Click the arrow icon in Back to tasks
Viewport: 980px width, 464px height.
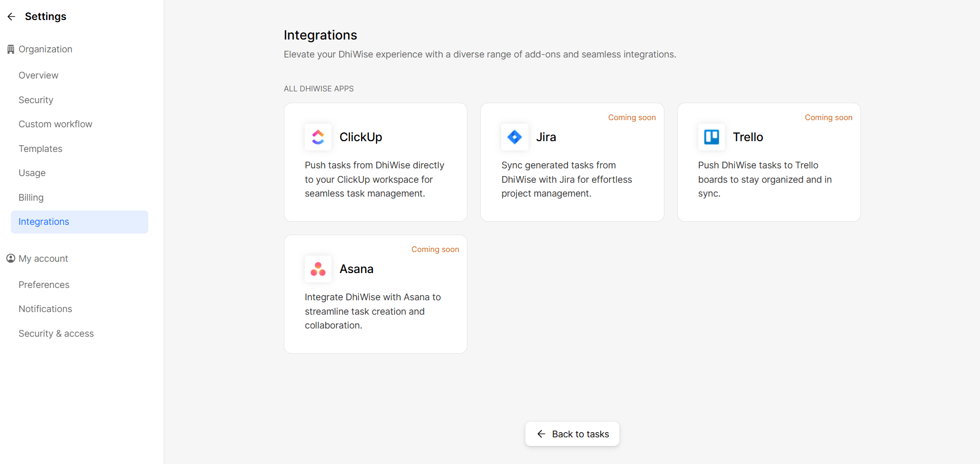(x=541, y=434)
